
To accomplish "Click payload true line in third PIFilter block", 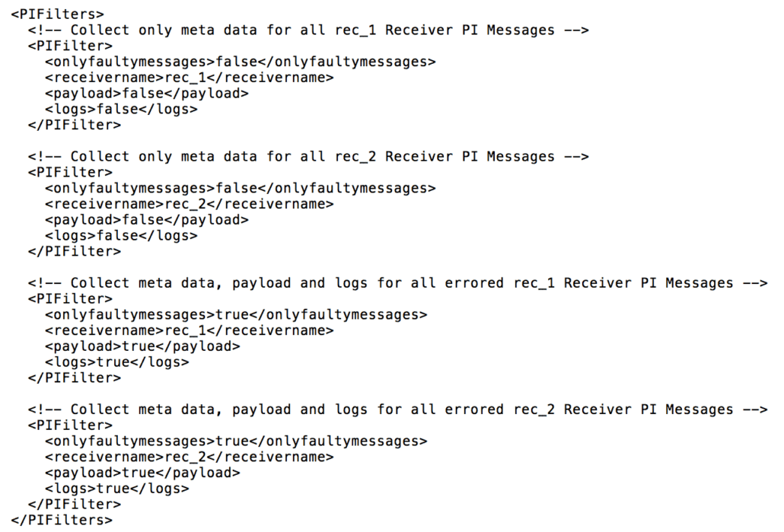I will point(142,346).
